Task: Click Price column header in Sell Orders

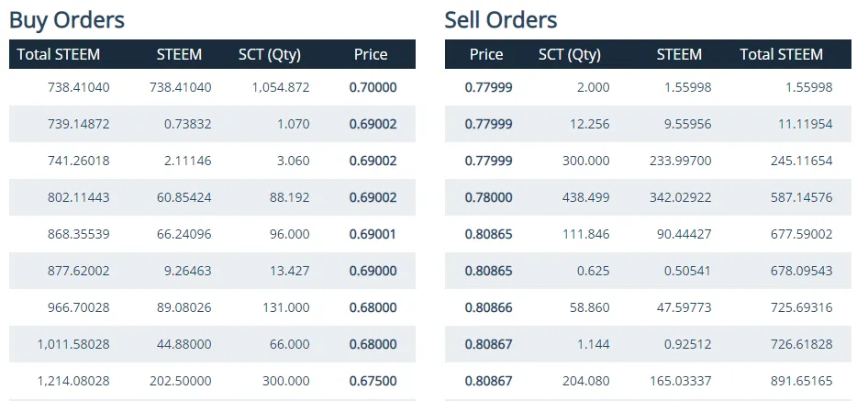Action: pyautogui.click(x=486, y=54)
